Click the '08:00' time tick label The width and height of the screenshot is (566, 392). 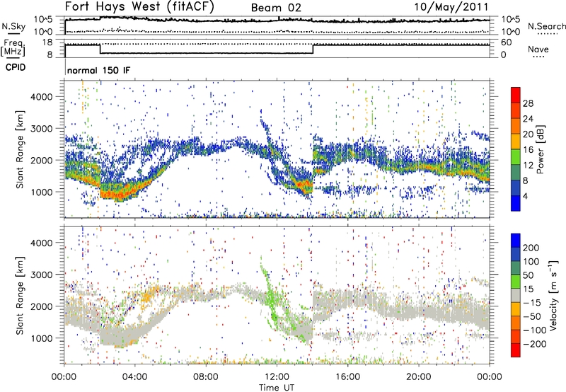206,377
